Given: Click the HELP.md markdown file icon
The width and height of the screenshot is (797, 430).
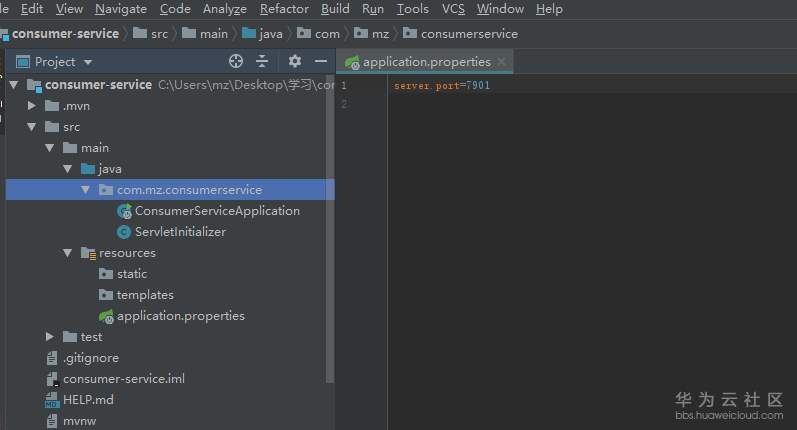Looking at the screenshot, I should [52, 401].
